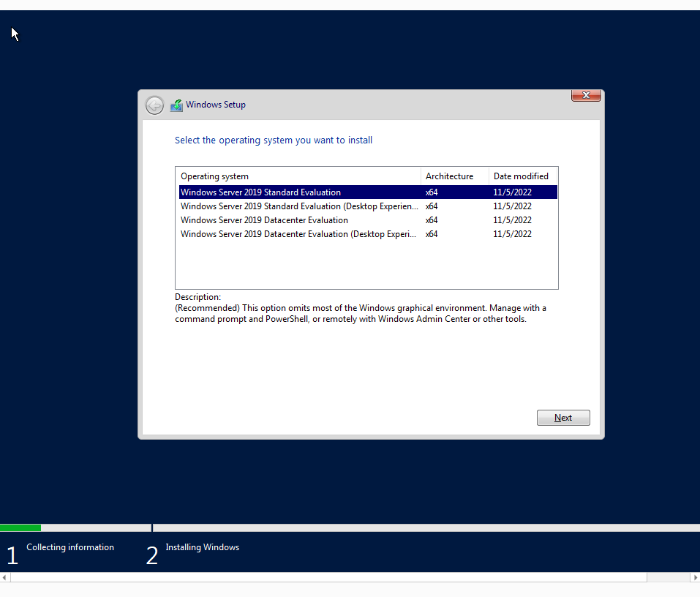Click the Windows Setup title text
The image size is (700, 597).
[x=216, y=105]
